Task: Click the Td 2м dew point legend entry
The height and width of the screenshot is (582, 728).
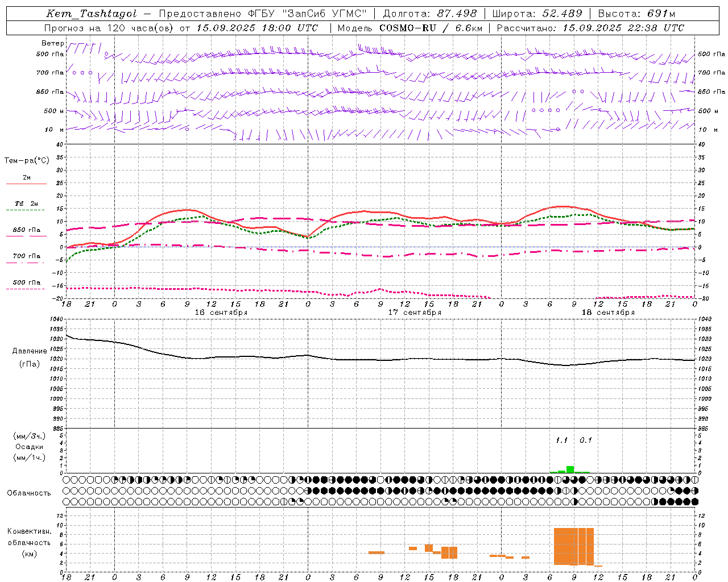Action: pyautogui.click(x=26, y=203)
